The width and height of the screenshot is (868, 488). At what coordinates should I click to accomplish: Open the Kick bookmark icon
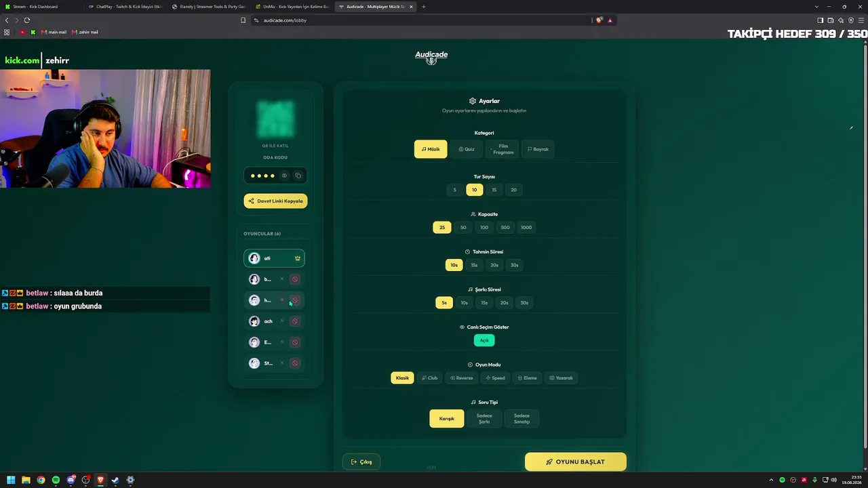click(x=33, y=32)
